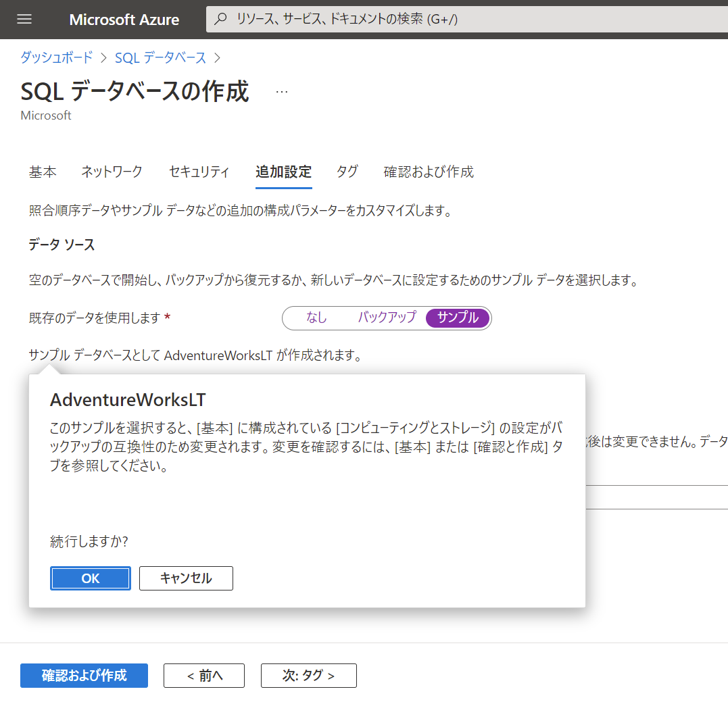Click the 既存のデータを使用します label
The height and width of the screenshot is (704, 728).
[x=95, y=318]
